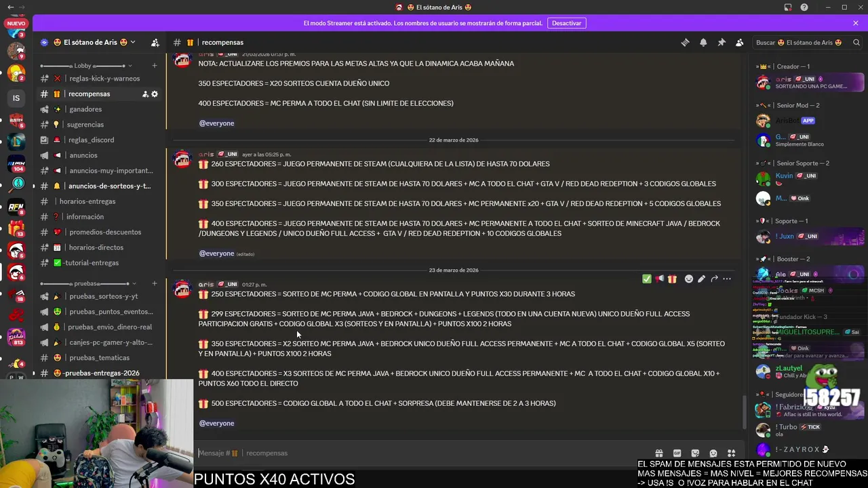868x488 pixels.
Task: Open the server icon with 813 badge
Action: (16, 337)
